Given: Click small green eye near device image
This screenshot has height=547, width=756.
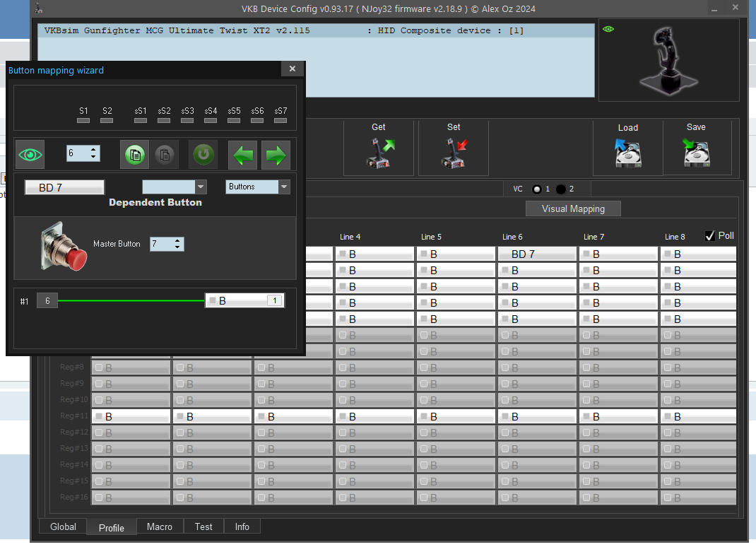Looking at the screenshot, I should pyautogui.click(x=608, y=29).
